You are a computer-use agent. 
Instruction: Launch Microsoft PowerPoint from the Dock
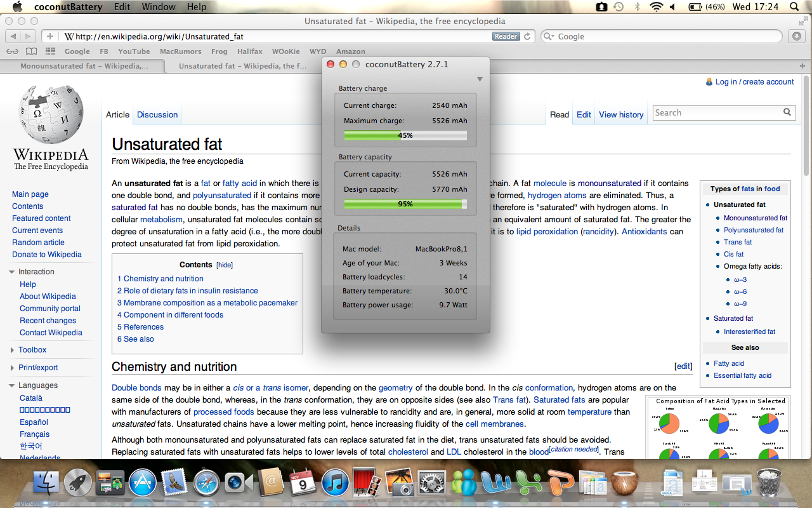(562, 483)
